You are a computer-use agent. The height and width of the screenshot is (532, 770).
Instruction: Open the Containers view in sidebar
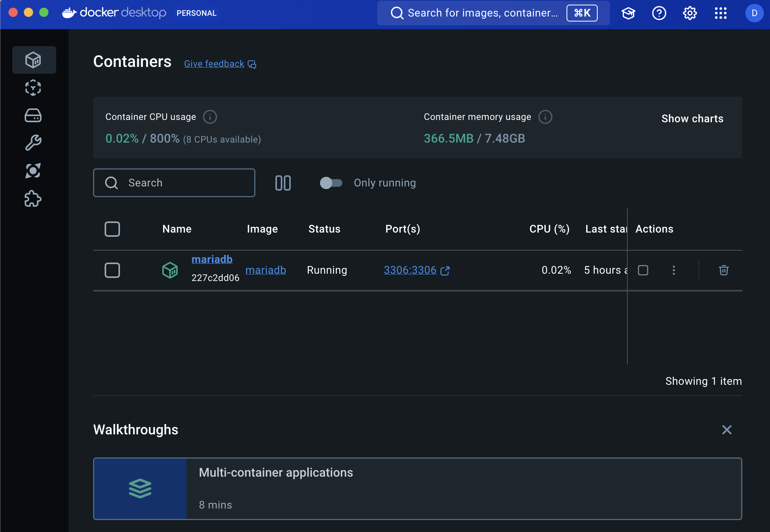click(33, 60)
